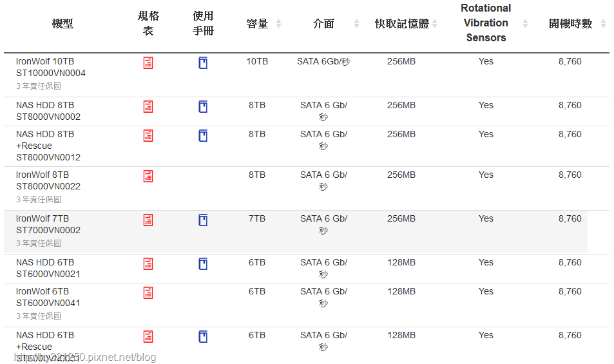This screenshot has width=614, height=364.
Task: Open user manual for NAS HDD 6TB +Rescue
Action: 203,336
